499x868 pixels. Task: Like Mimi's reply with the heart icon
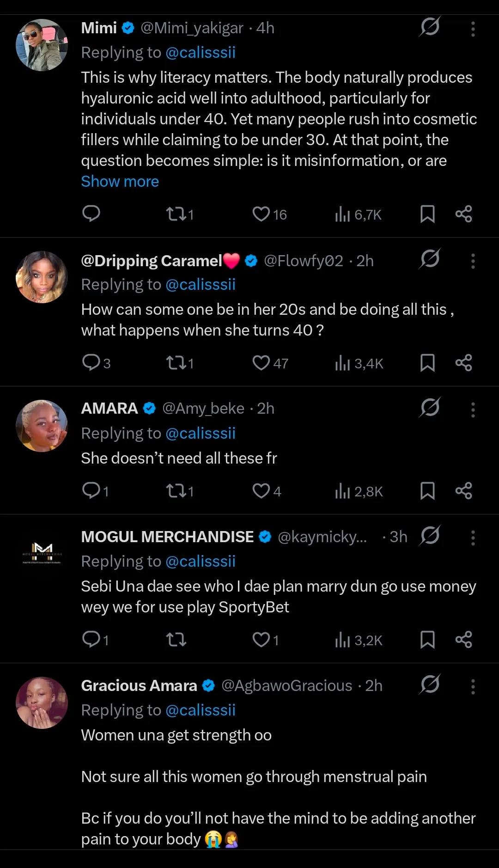tap(261, 214)
